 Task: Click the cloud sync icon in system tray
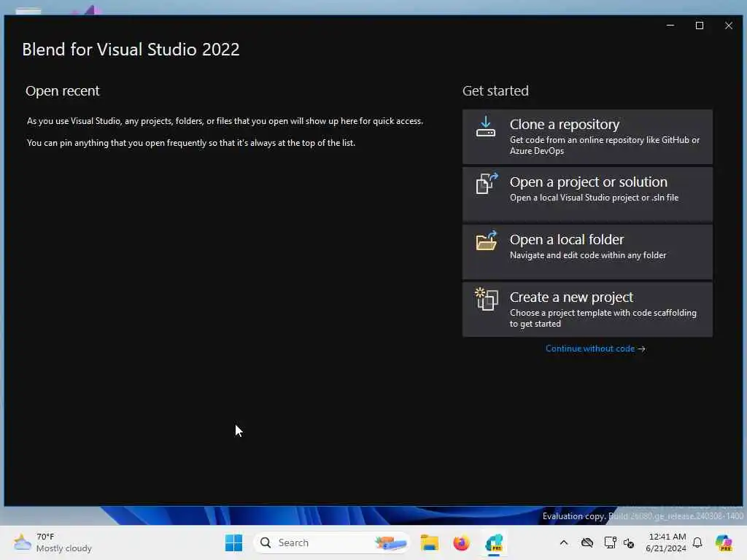[587, 542]
